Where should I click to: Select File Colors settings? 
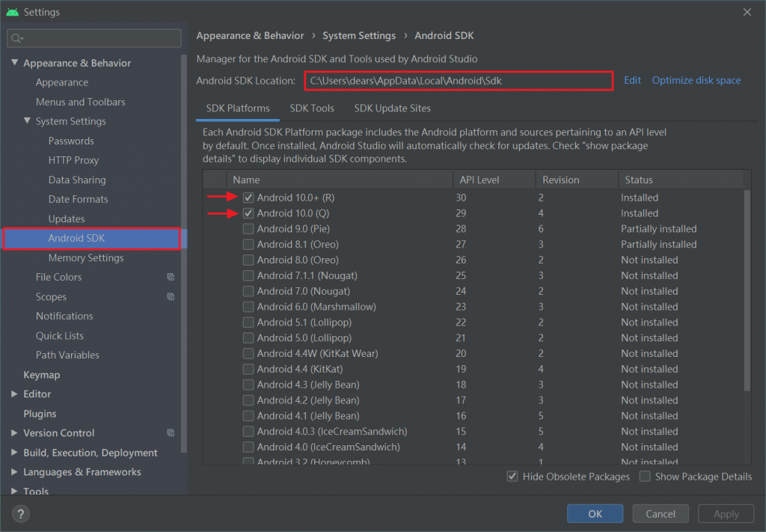(58, 277)
